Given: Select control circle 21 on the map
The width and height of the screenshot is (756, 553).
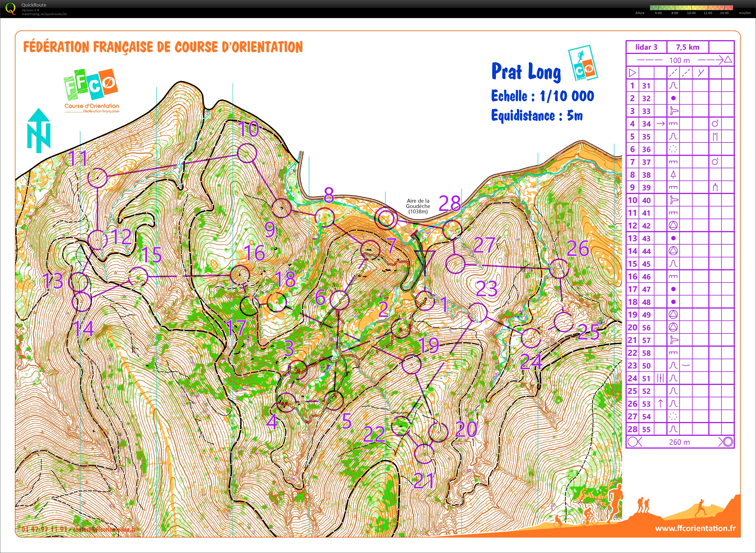Looking at the screenshot, I should pos(424,454).
